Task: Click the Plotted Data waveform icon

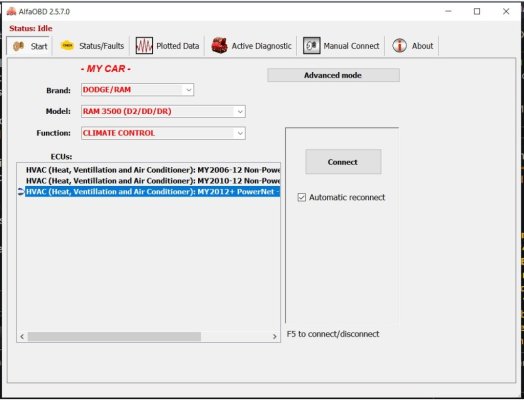Action: [144, 46]
